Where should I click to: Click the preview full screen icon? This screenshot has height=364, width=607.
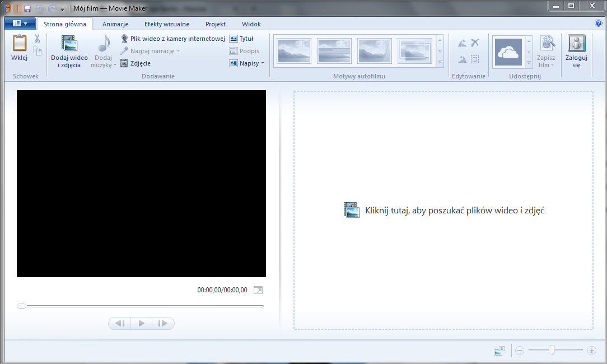258,290
